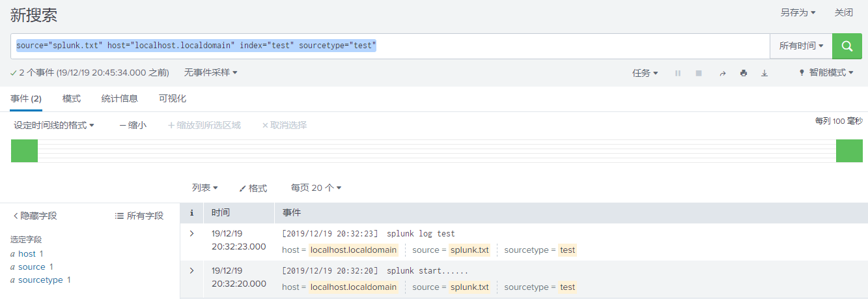Open 智能模式 search mode dropdown
The height and width of the screenshot is (299, 868).
(x=826, y=73)
